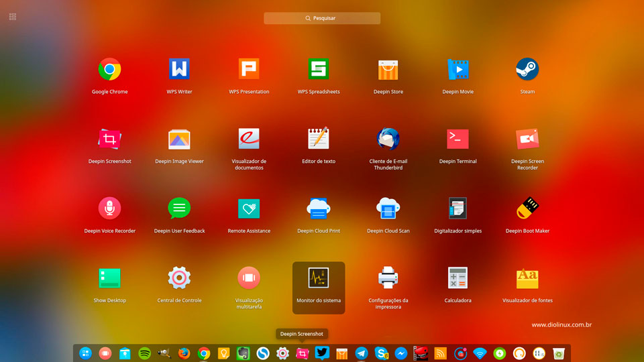Click the Show Desktop app icon
Viewport: 644px width, 362px height.
click(x=109, y=278)
